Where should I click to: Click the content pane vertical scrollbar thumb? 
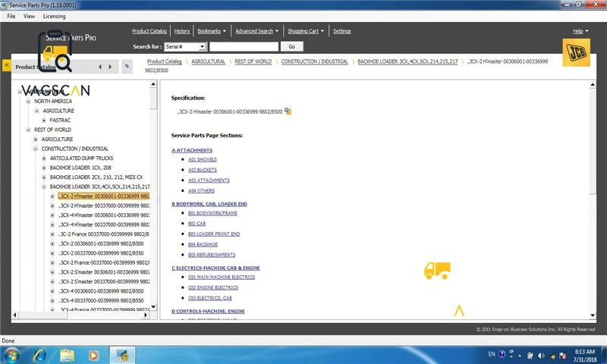593,141
